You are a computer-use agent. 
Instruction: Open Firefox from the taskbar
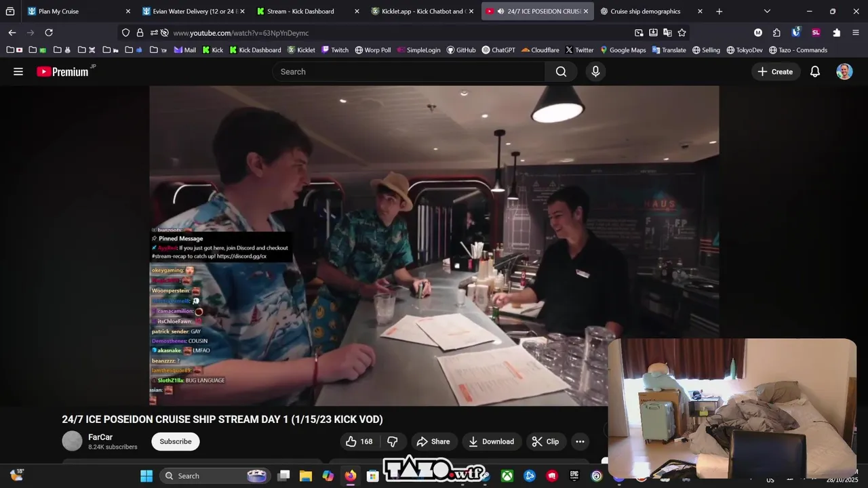point(351,476)
